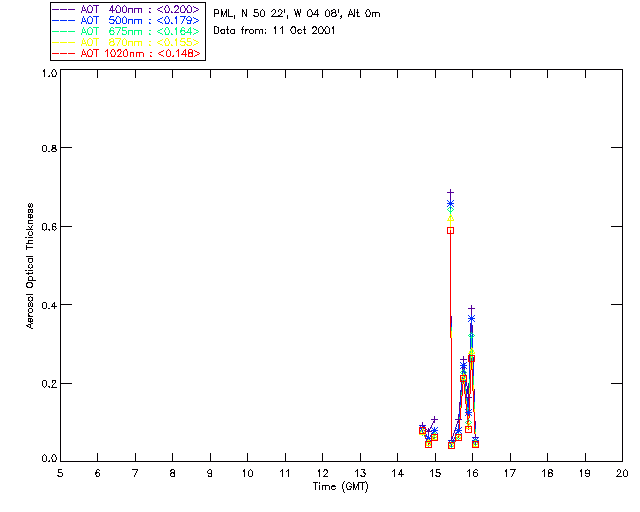640x512 pixels.
Task: Click the x-axis tick label 6
Action: coord(98,473)
